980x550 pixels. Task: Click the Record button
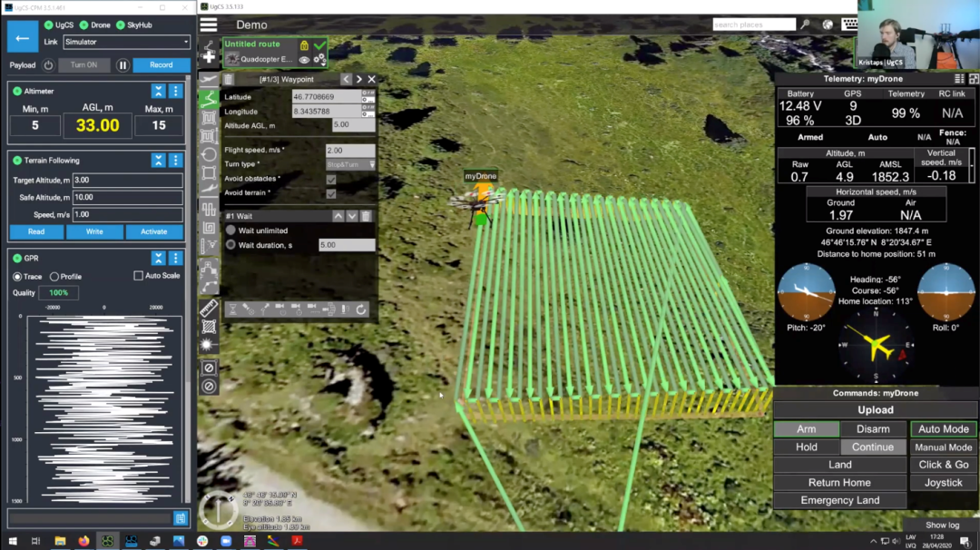162,65
